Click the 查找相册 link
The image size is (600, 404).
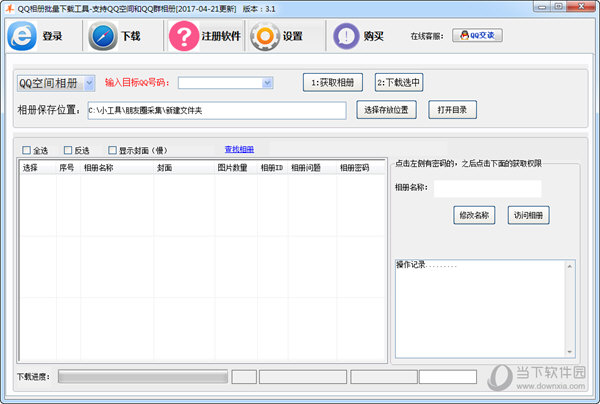pos(239,149)
